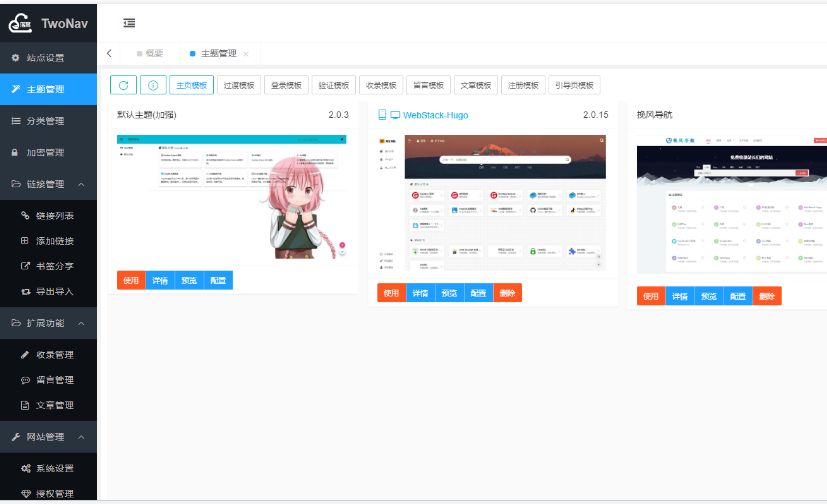Image resolution: width=827 pixels, height=504 pixels.
Task: Select the 过渡模板 template filter
Action: click(239, 85)
